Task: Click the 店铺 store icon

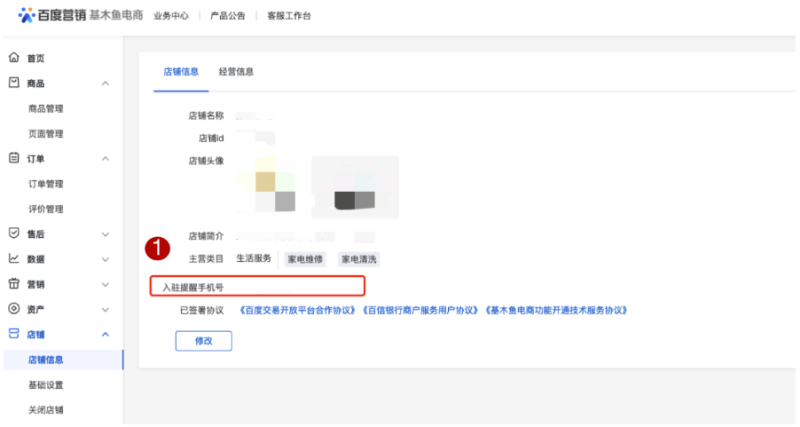Action: [14, 334]
